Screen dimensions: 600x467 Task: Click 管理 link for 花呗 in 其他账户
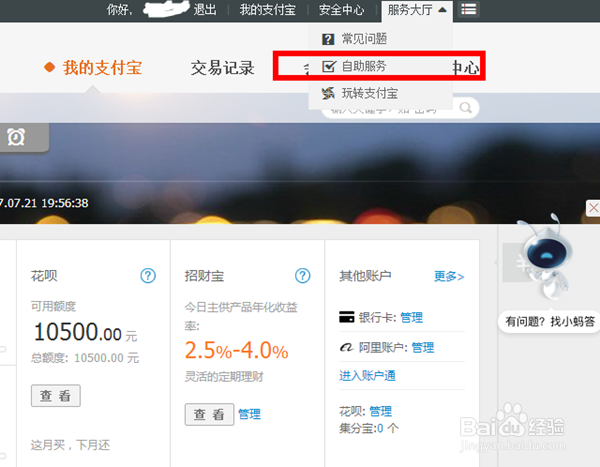tap(380, 411)
